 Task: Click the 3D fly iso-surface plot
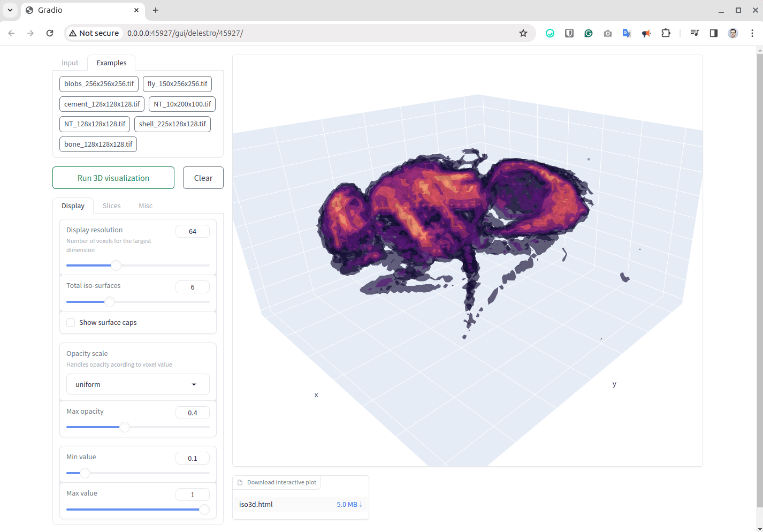(467, 260)
